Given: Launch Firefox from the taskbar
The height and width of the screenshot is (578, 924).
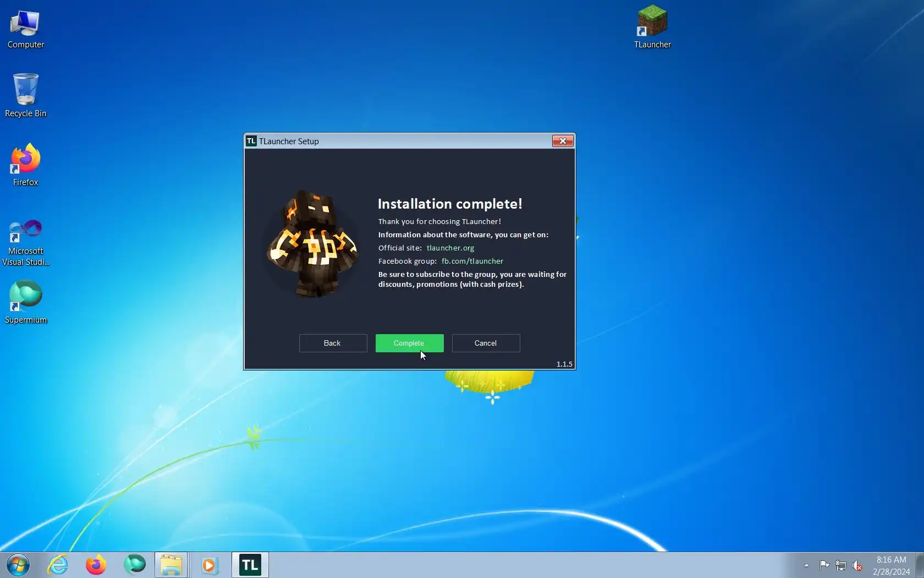Looking at the screenshot, I should [x=96, y=565].
